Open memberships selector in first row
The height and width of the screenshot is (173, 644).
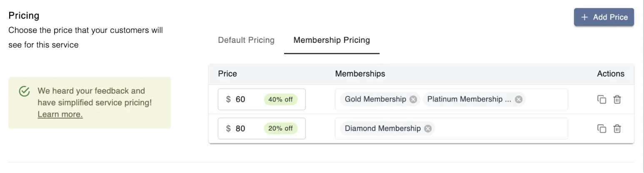[546, 99]
